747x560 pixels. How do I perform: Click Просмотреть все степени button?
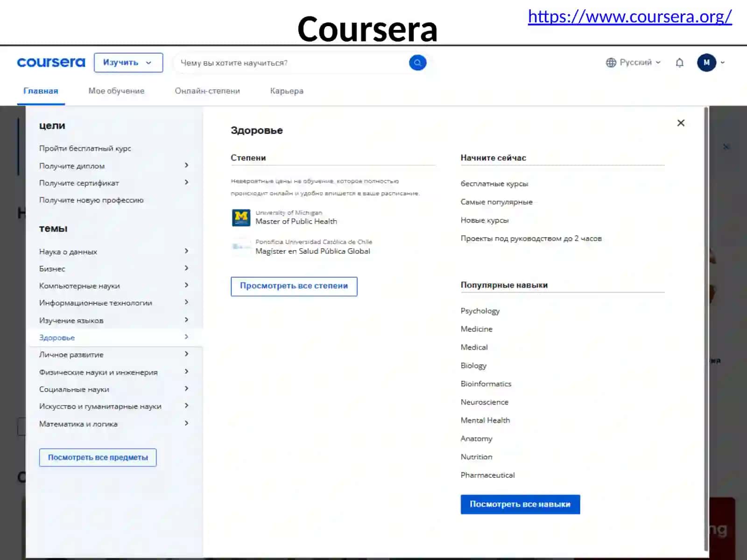coord(294,286)
